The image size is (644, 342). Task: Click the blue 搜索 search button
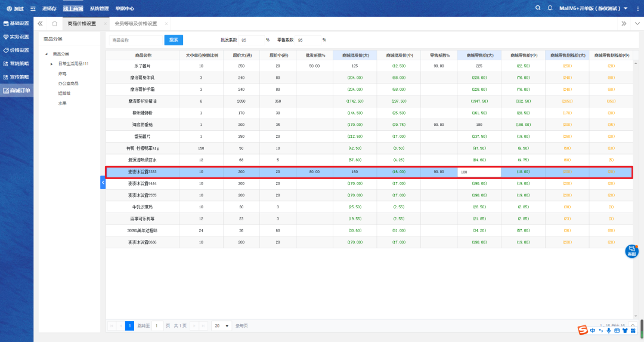tap(174, 40)
